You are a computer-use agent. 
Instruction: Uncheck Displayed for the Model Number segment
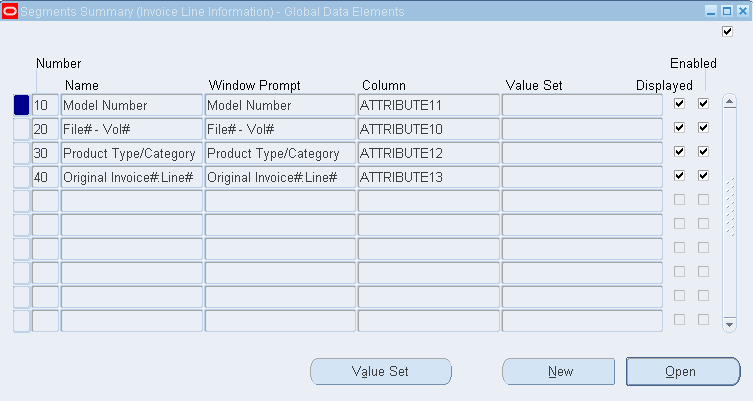coord(680,104)
